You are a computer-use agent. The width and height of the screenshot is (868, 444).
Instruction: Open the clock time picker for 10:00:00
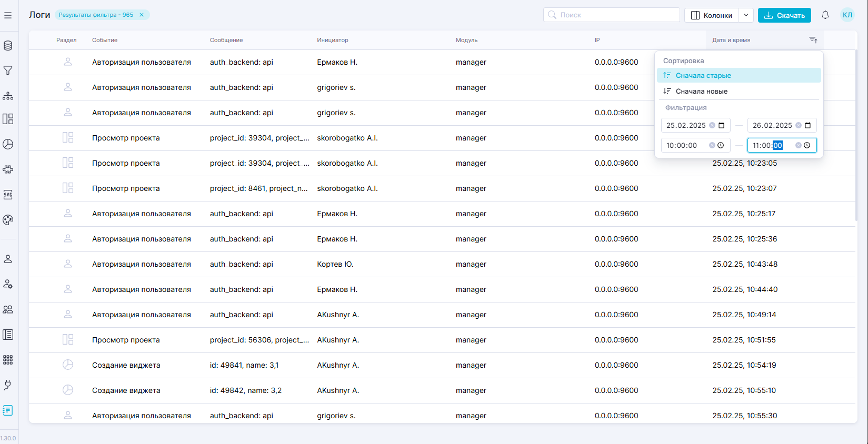pos(721,145)
